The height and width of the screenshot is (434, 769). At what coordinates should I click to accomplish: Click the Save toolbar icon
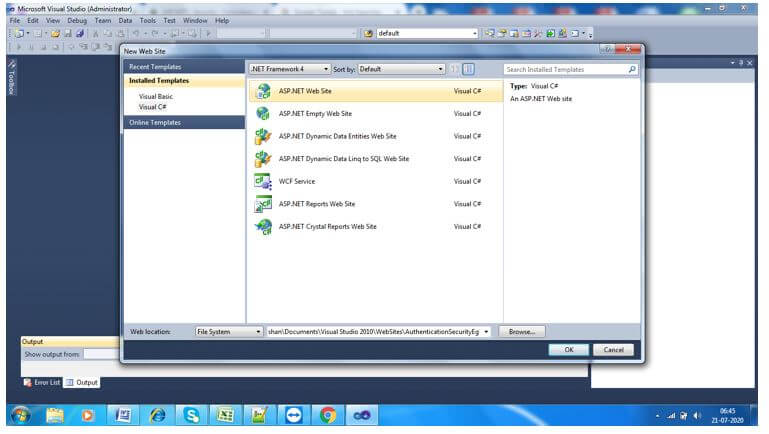(68, 33)
